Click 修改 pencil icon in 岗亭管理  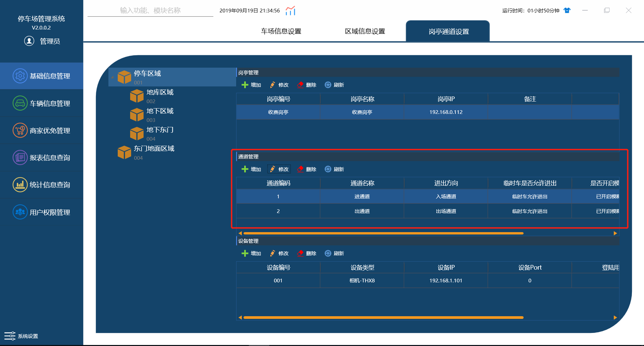point(272,85)
